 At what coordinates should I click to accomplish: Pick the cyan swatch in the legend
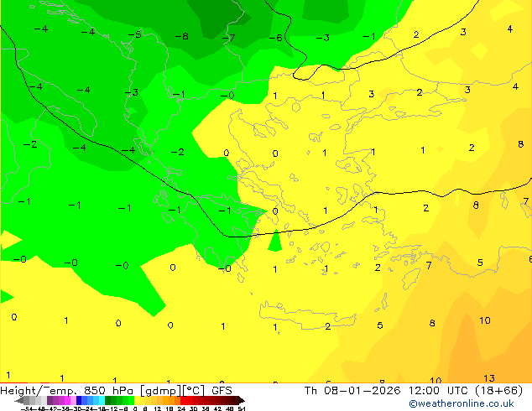102,401
